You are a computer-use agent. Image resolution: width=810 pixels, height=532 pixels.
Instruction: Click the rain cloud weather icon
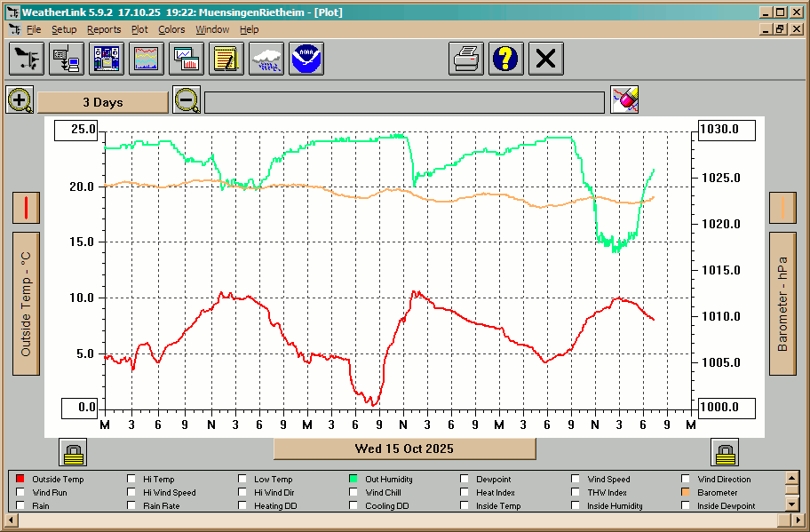(266, 60)
